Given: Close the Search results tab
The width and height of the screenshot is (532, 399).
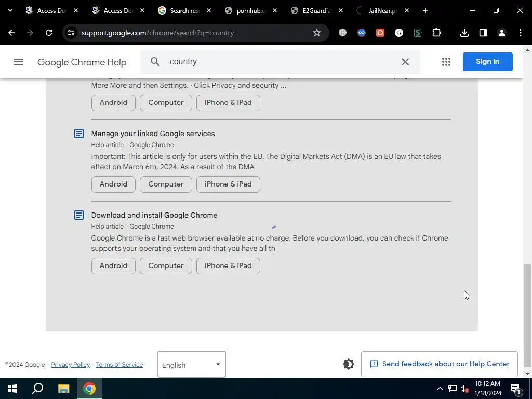Looking at the screenshot, I should [209, 10].
